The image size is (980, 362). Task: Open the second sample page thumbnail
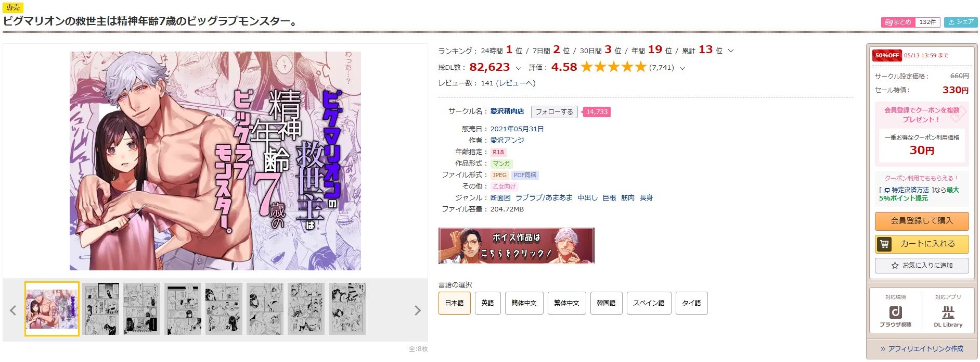click(x=101, y=309)
